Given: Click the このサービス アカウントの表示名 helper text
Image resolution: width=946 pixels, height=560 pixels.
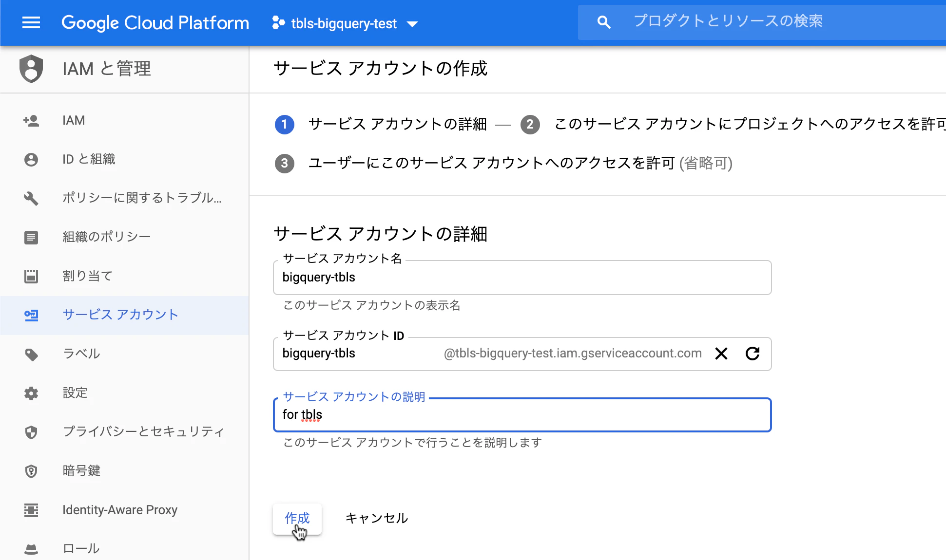Looking at the screenshot, I should point(372,305).
